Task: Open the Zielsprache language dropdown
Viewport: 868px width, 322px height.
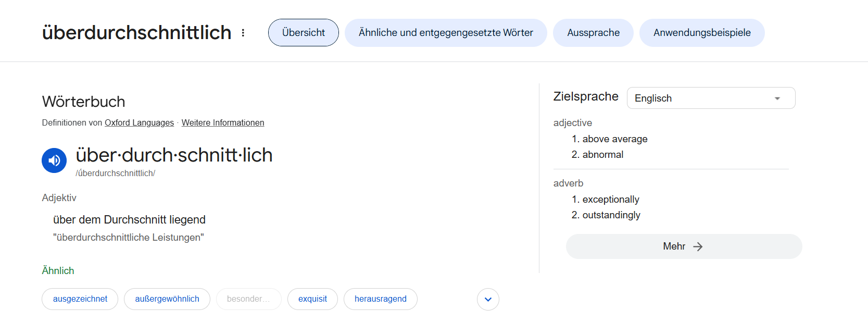Action: tap(710, 98)
